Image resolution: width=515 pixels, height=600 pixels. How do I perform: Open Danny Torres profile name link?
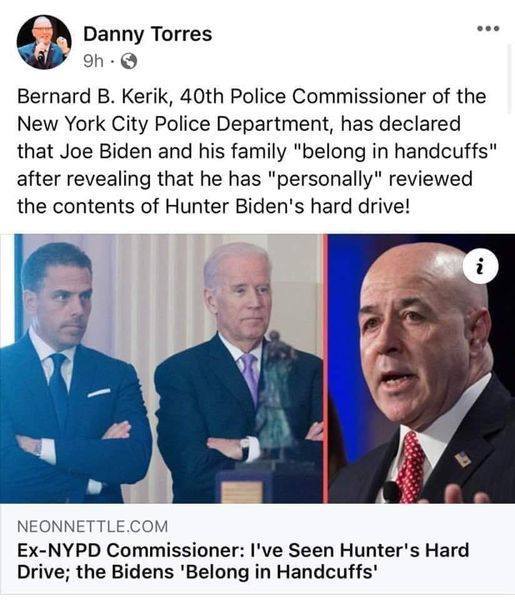click(x=147, y=34)
